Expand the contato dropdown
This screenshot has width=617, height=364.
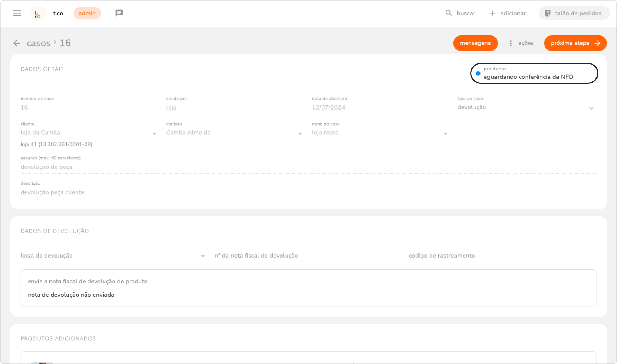click(300, 133)
